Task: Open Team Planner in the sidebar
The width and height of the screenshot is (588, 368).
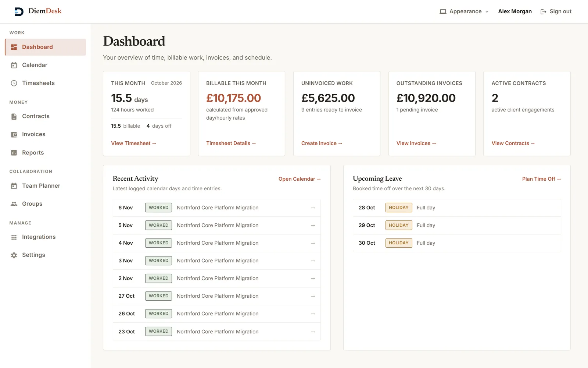Action: 46,186
